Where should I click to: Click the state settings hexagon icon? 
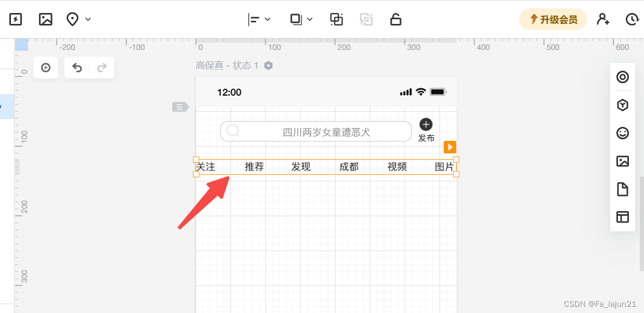pos(268,66)
